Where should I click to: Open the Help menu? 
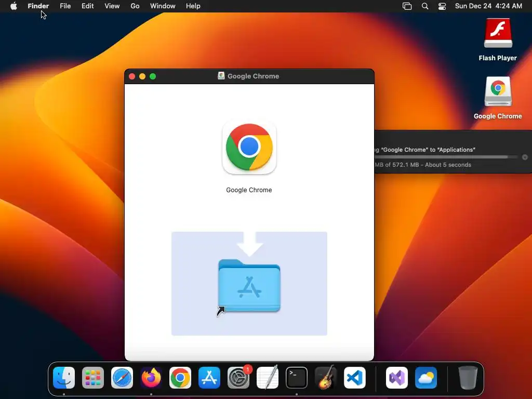point(193,6)
